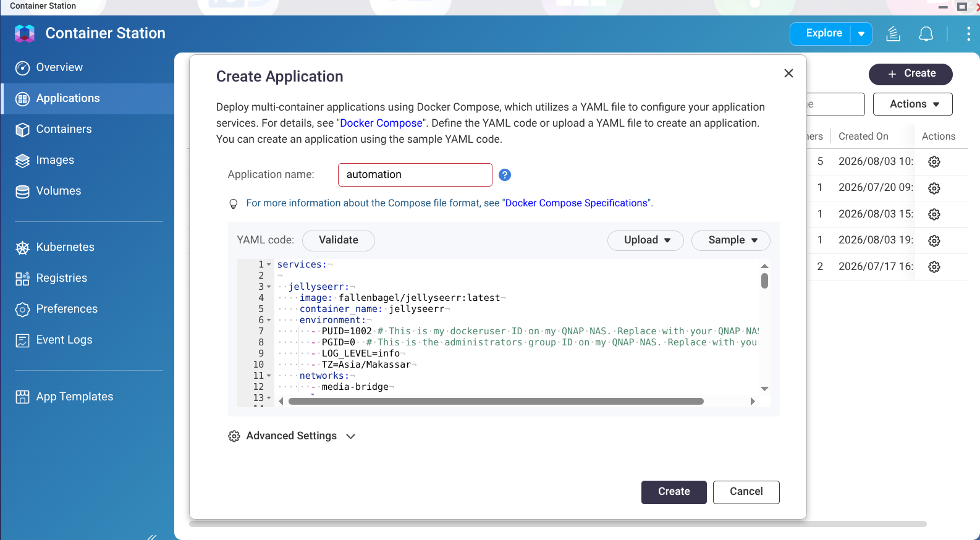Click the "TZ=Asia/Makassar" line in the editor
Viewport: 980px width, 540px height.
click(x=366, y=365)
